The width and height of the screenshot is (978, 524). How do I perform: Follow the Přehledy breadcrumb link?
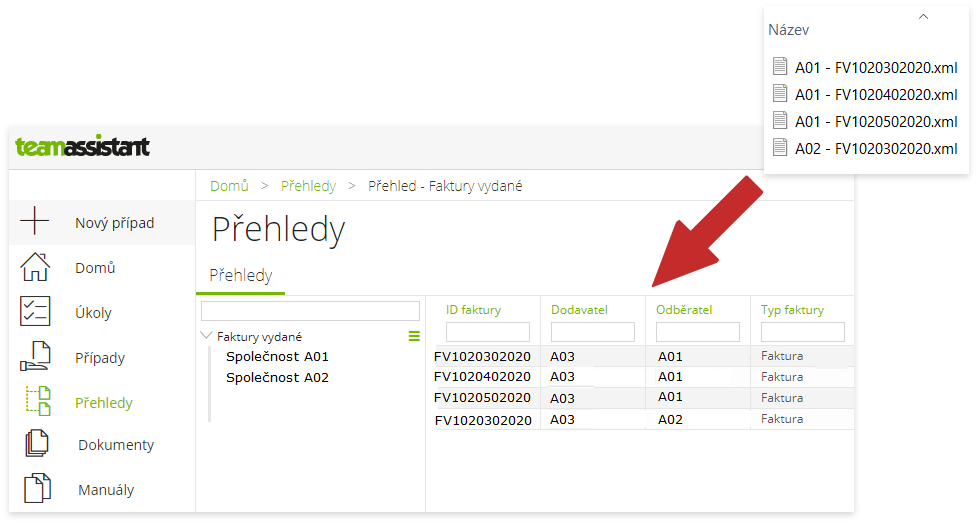308,186
